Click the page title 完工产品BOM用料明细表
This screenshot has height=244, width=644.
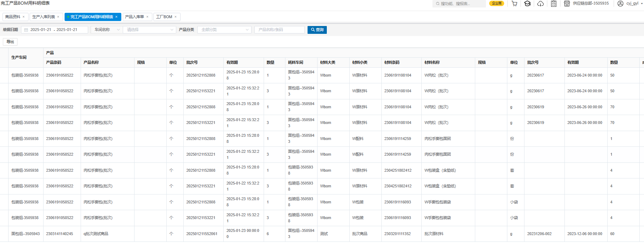(x=25, y=3)
